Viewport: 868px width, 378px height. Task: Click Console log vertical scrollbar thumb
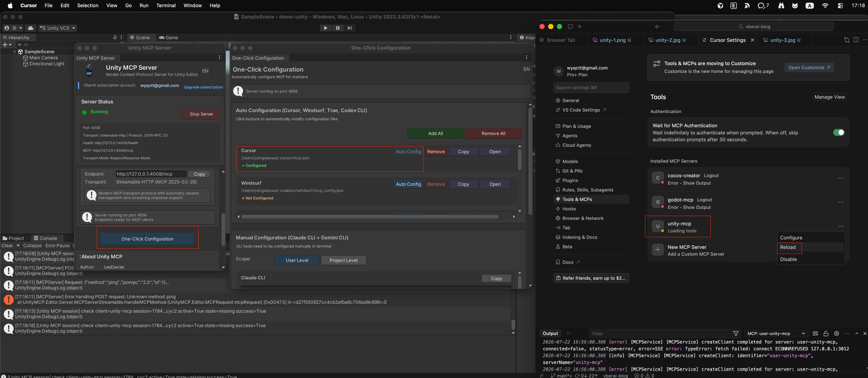[513, 324]
